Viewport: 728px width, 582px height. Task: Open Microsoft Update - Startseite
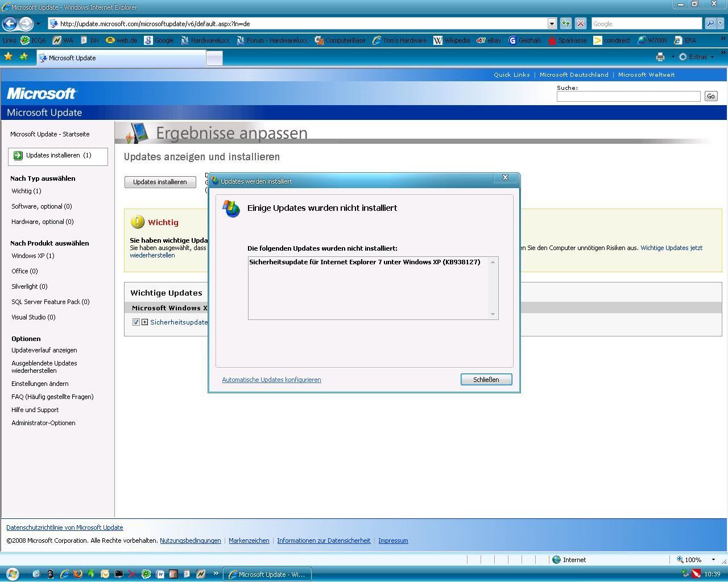coord(49,134)
